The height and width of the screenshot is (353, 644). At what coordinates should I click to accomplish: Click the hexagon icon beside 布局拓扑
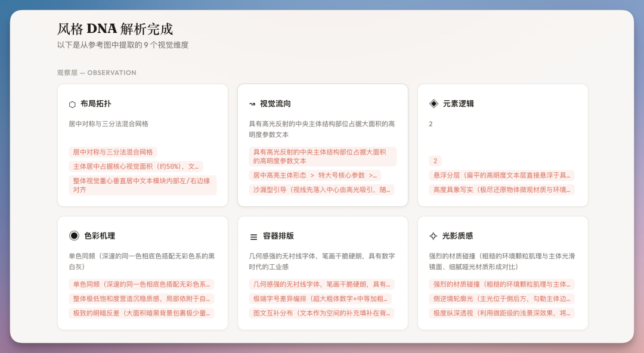(72, 104)
